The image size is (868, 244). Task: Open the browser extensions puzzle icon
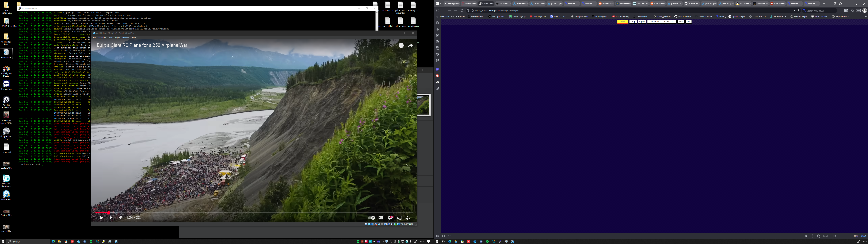click(x=853, y=11)
